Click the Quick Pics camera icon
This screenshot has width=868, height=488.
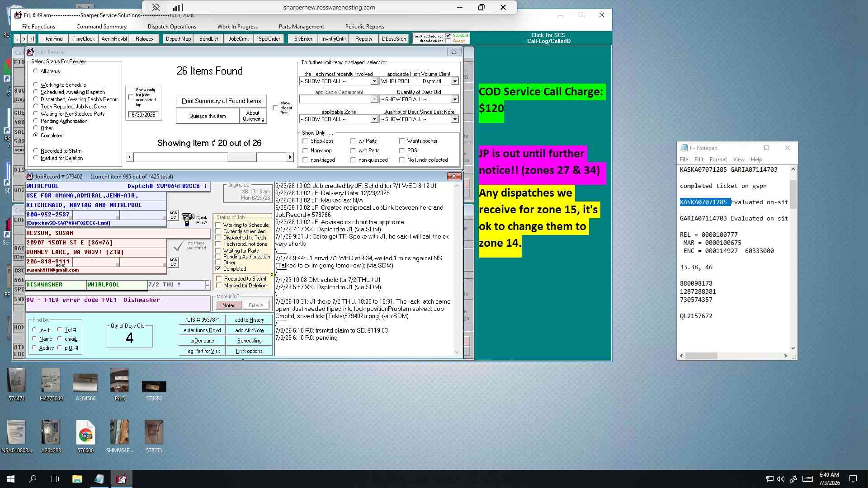pyautogui.click(x=188, y=220)
